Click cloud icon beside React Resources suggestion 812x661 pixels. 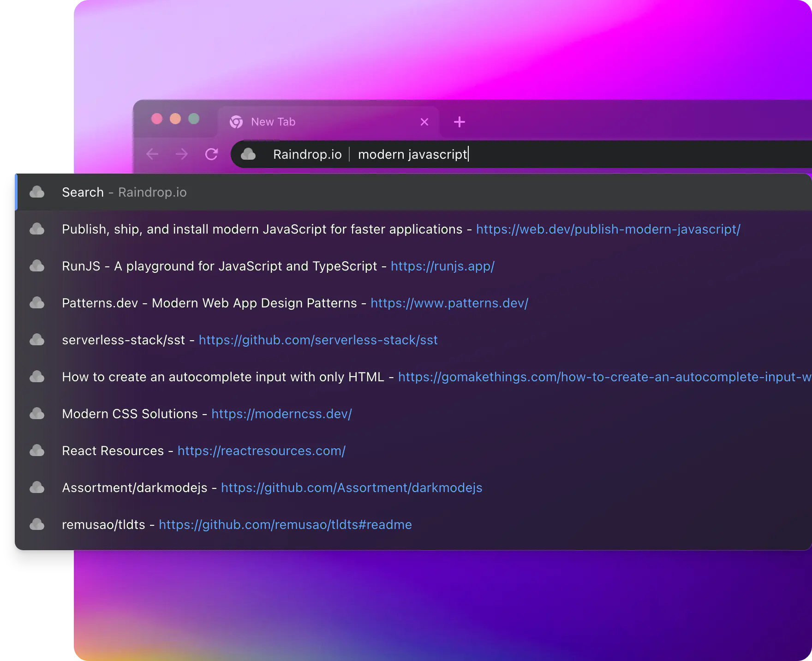37,451
